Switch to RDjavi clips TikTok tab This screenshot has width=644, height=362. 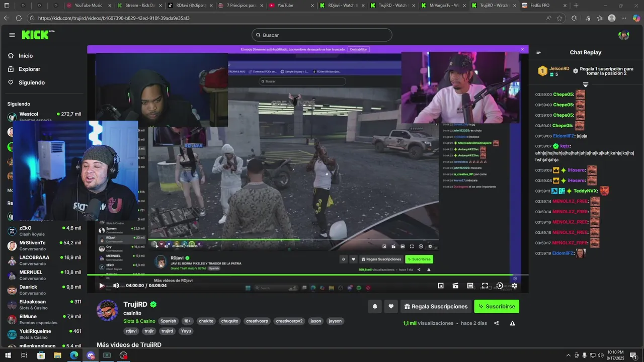click(189, 5)
